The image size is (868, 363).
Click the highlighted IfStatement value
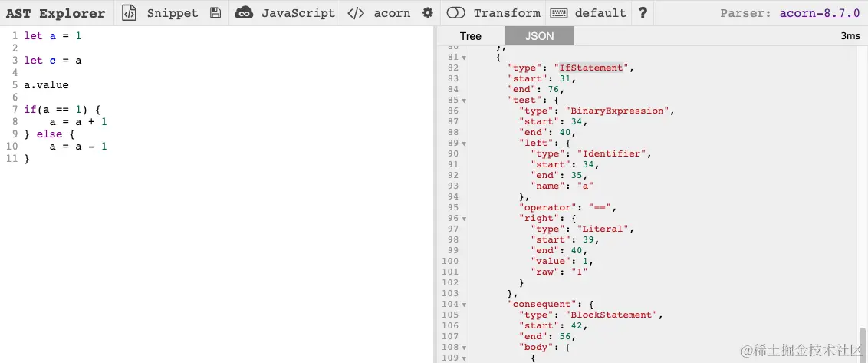point(590,68)
